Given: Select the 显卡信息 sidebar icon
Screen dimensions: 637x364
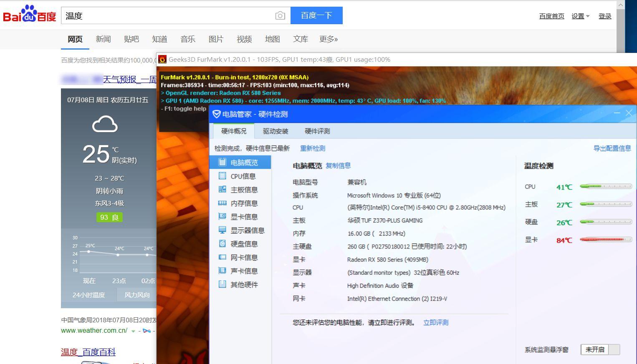Looking at the screenshot, I should pyautogui.click(x=222, y=216).
